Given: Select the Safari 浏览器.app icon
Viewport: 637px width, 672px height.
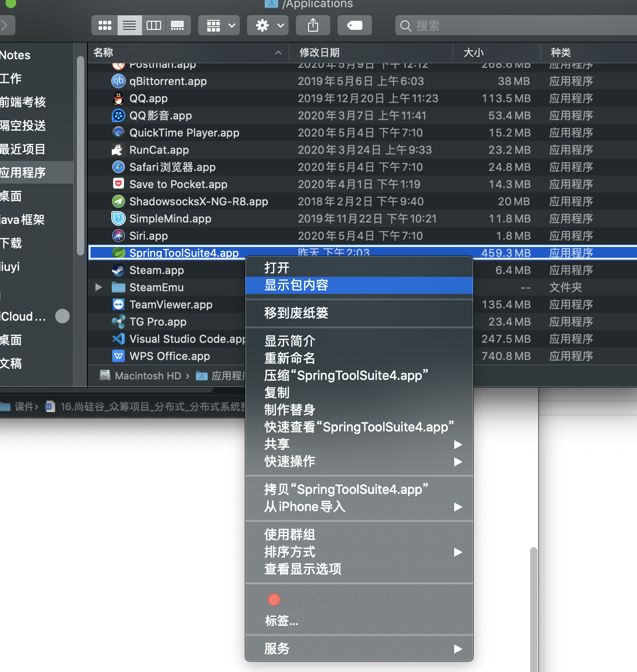Looking at the screenshot, I should pos(118,167).
